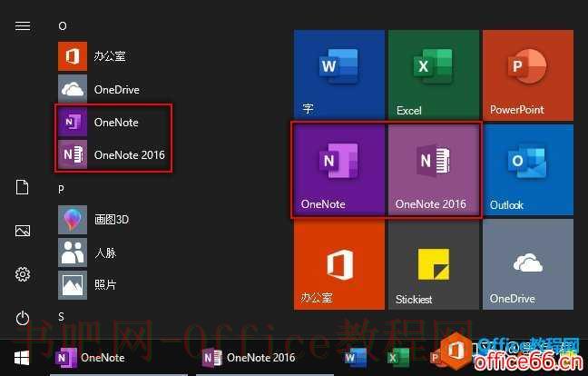Open the OneDrive tile
Screen dimensions: 588x376
coord(528,264)
